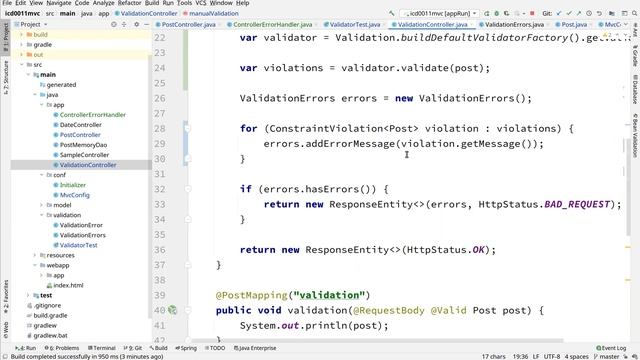The width and height of the screenshot is (640, 360).
Task: Switch to PostController.java tab
Action: click(188, 24)
